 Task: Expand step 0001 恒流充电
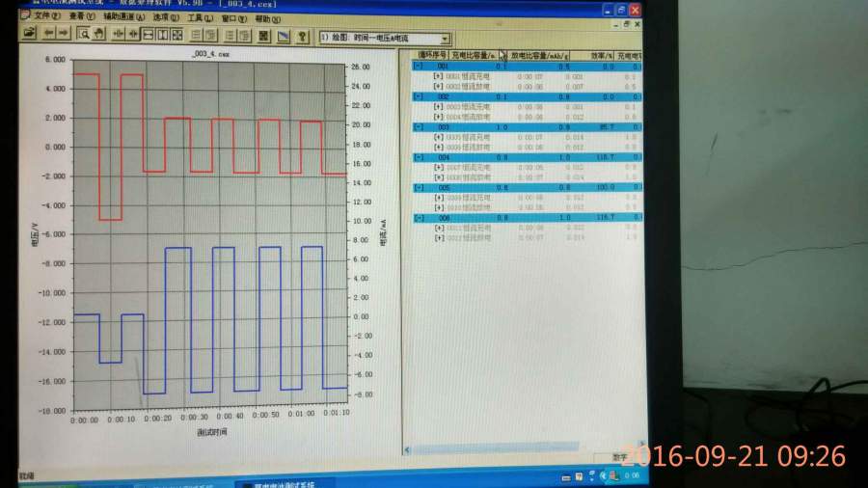pyautogui.click(x=439, y=76)
